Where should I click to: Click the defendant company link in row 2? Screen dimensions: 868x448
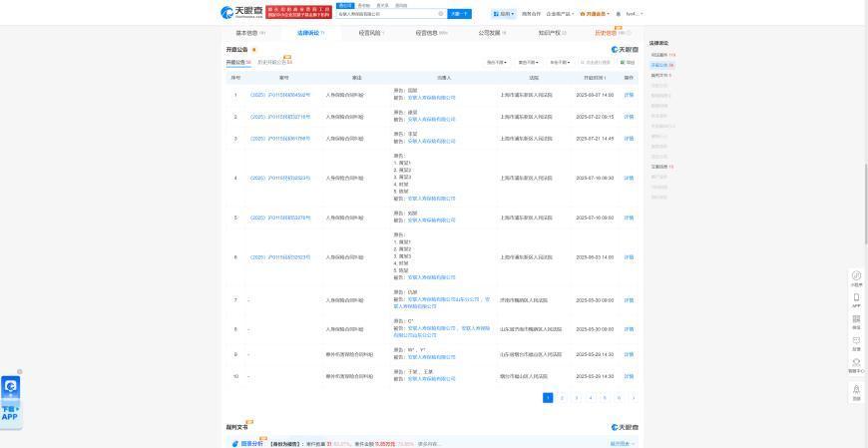tap(431, 119)
